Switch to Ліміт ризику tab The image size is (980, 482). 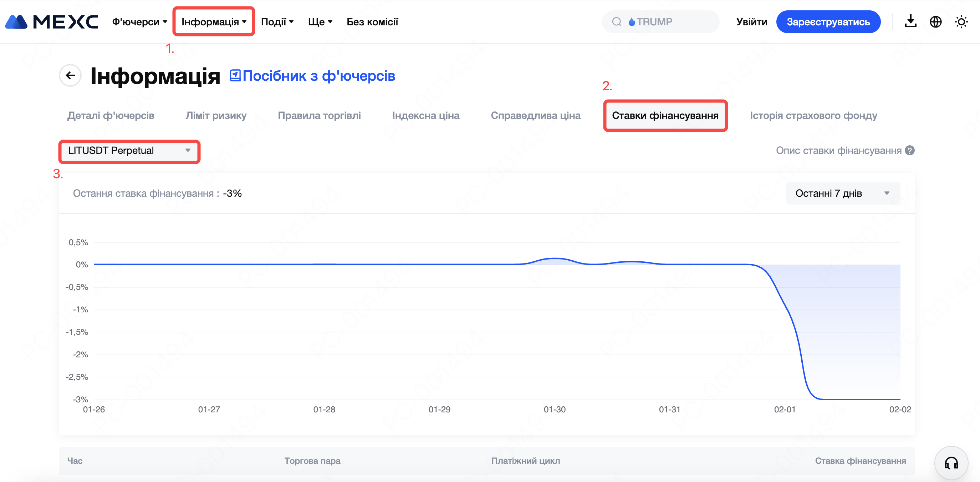tap(216, 115)
